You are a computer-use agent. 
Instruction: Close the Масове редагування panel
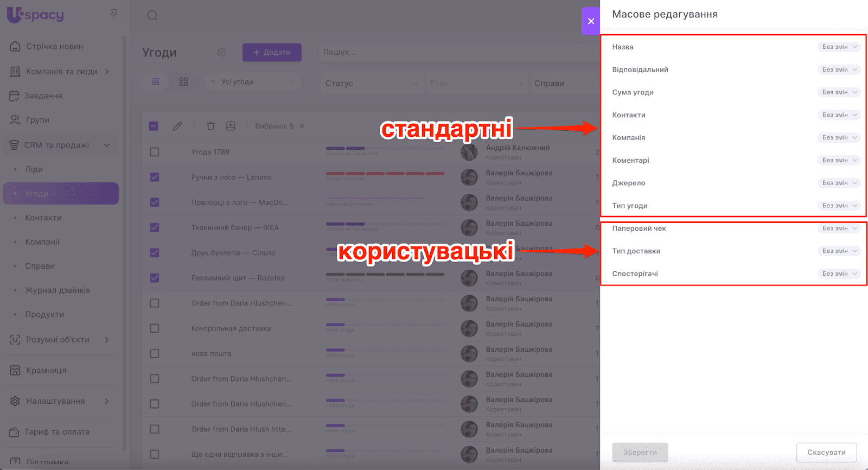pos(591,21)
